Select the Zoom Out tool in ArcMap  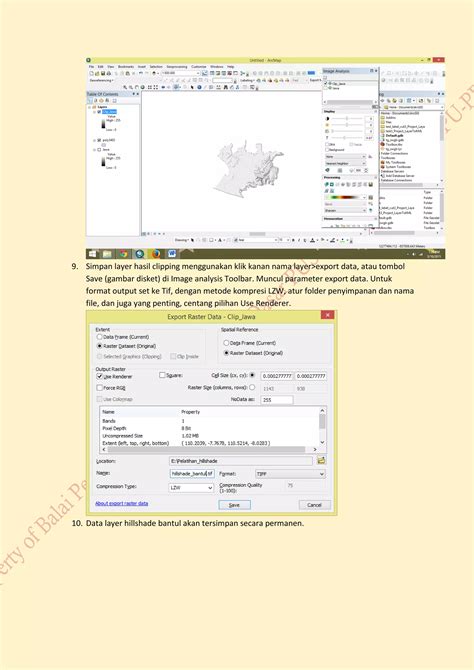(131, 87)
